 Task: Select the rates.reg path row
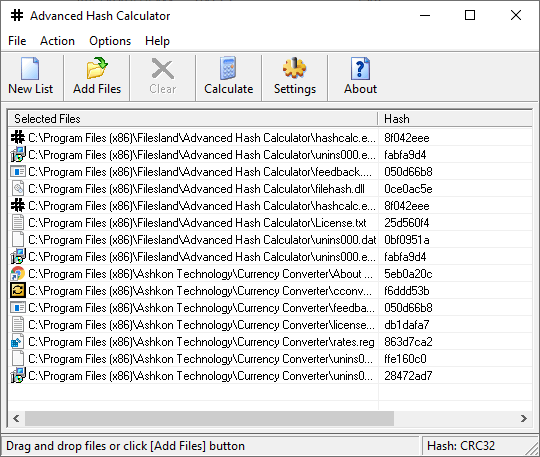[x=201, y=341]
